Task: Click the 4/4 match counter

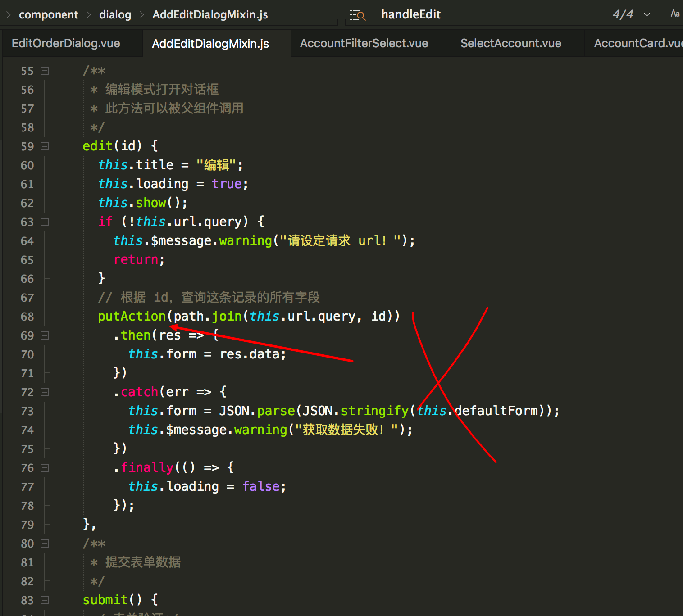Action: tap(623, 14)
